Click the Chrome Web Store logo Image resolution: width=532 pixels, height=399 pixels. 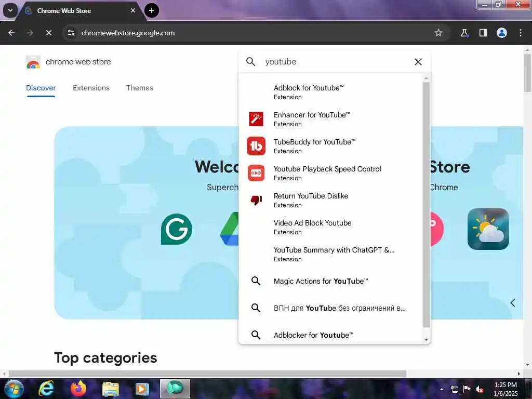[33, 62]
